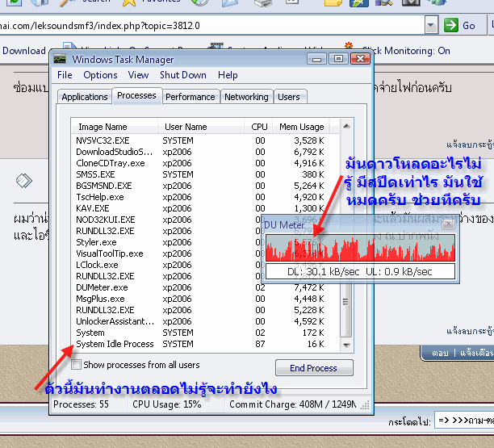Screen dimensions: 494x448
Task: Open the View menu in Task Manager
Action: 138,75
